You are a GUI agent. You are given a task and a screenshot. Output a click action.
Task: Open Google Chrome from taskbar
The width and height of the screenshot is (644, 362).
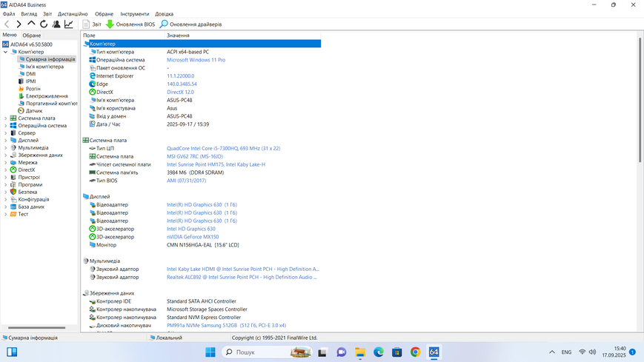pos(415,352)
